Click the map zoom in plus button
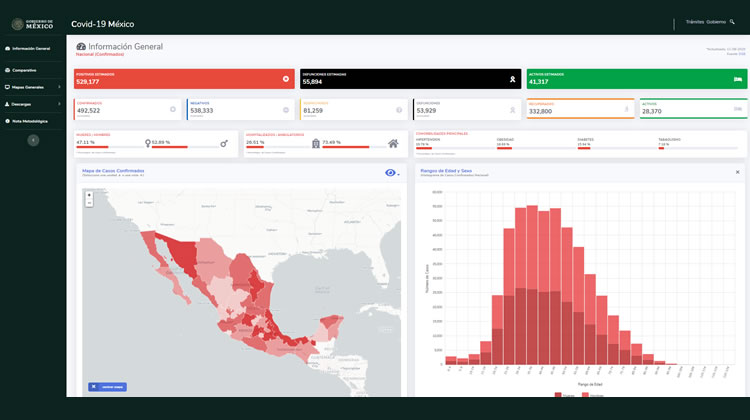Screen dimensions: 750x420 [90, 195]
